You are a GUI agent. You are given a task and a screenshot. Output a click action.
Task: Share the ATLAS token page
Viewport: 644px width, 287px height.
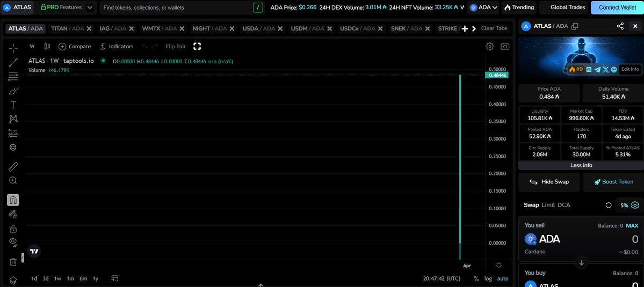(620, 26)
